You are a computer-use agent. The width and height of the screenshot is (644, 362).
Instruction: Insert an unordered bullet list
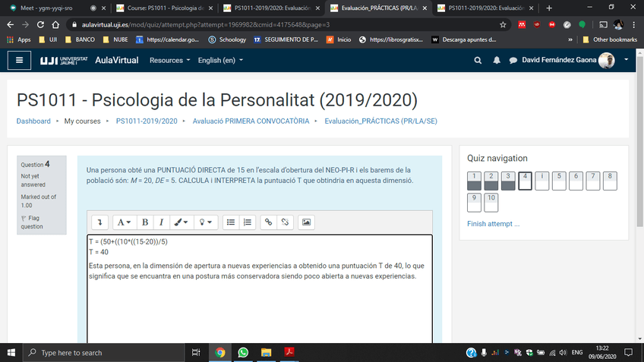coord(232,222)
